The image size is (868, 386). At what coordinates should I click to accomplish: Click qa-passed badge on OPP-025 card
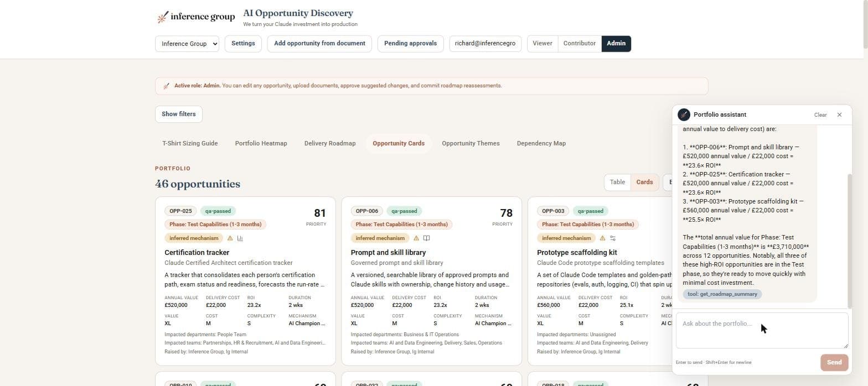tap(218, 211)
